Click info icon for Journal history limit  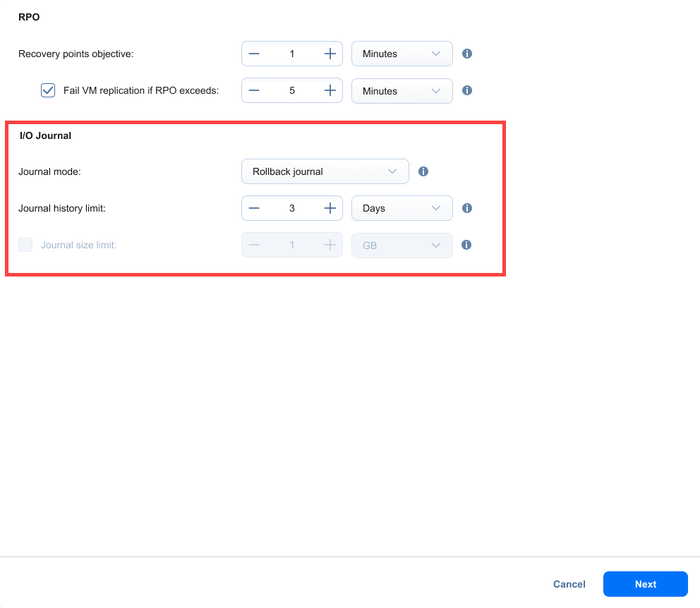click(466, 208)
